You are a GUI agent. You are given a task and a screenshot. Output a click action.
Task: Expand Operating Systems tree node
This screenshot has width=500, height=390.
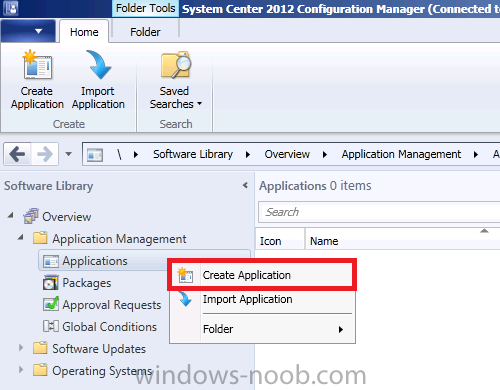click(21, 370)
